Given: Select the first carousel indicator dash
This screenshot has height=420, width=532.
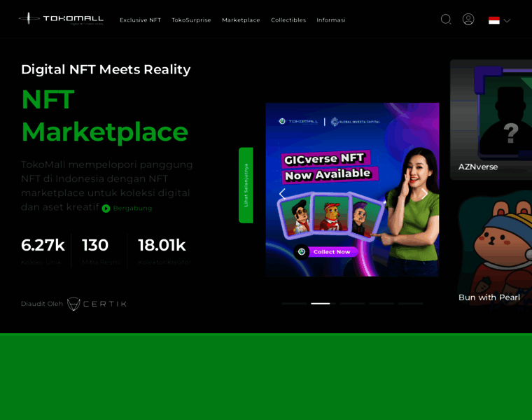Looking at the screenshot, I should 294,304.
